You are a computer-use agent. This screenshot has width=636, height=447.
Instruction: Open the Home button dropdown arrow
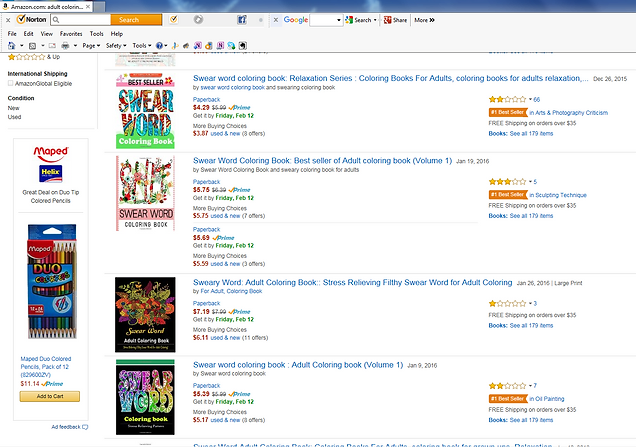point(21,46)
